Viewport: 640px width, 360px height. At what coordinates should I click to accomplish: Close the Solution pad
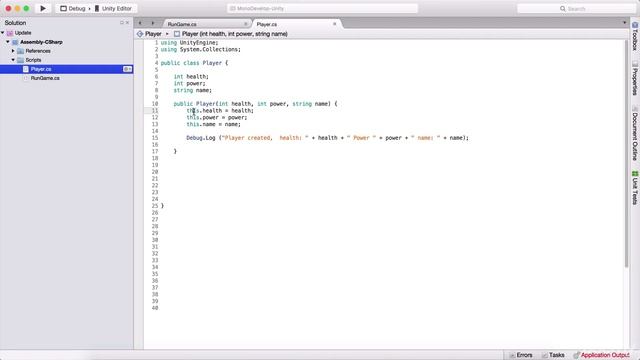[x=127, y=23]
